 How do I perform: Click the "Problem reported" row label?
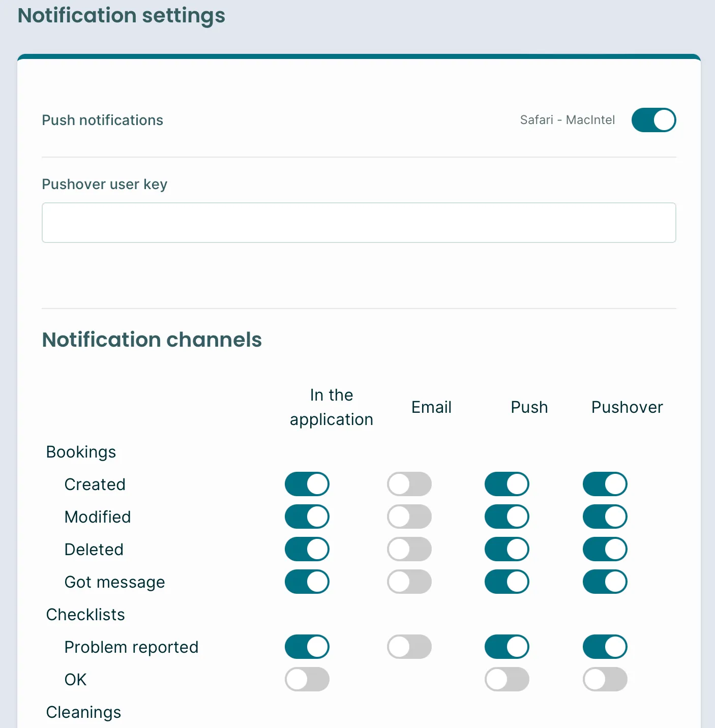pyautogui.click(x=131, y=647)
